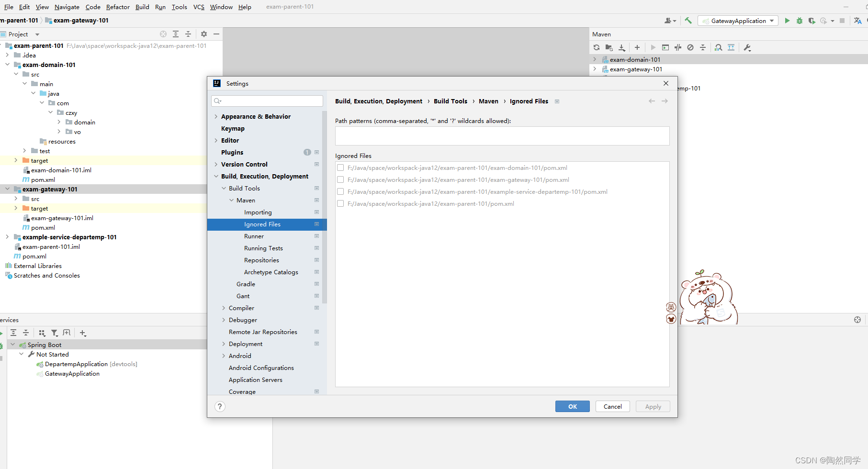Click the Build Tools breadcrumb in Settings header
Image resolution: width=868 pixels, height=469 pixels.
coord(451,101)
